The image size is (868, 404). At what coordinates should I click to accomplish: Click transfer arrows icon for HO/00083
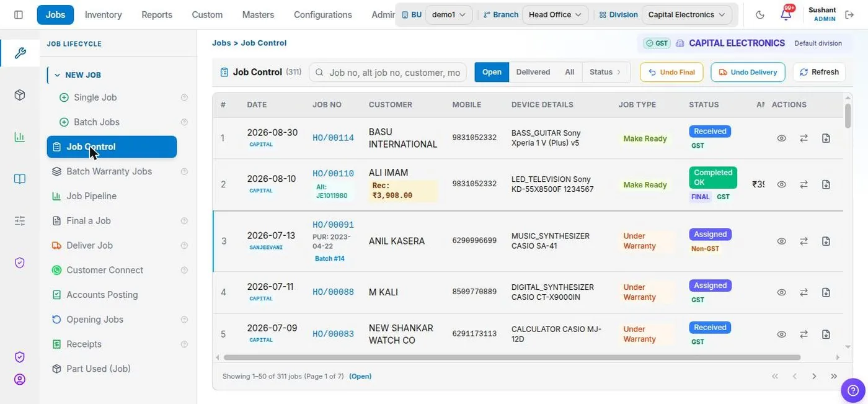point(804,334)
